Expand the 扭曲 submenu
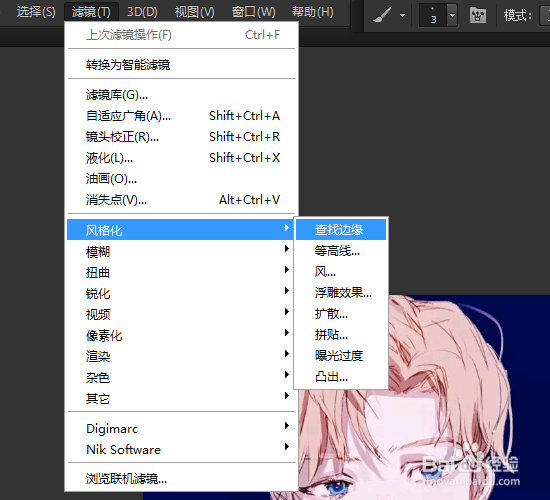This screenshot has width=550, height=500. [x=181, y=273]
